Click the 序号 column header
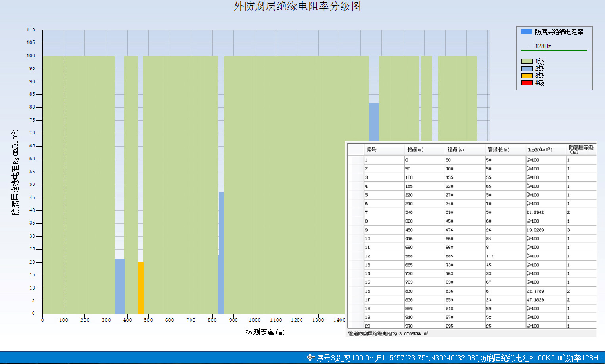The height and width of the screenshot is (364, 605). pos(371,150)
